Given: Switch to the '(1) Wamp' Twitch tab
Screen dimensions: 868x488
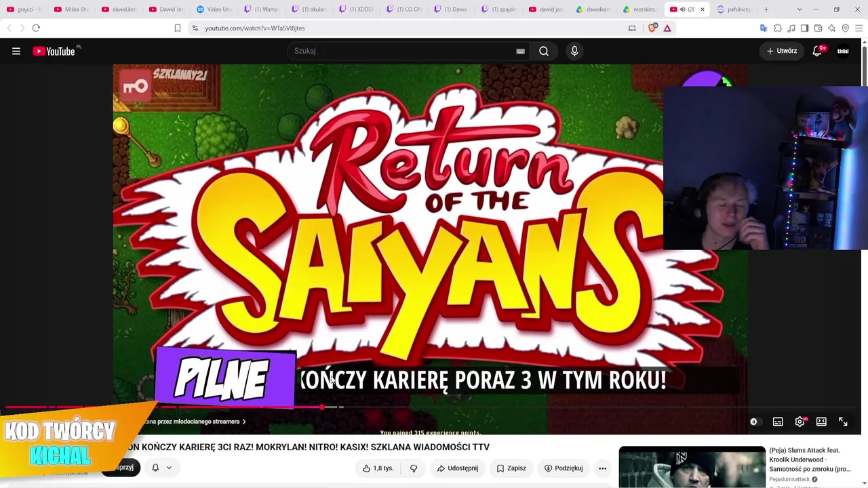Looking at the screenshot, I should [262, 9].
